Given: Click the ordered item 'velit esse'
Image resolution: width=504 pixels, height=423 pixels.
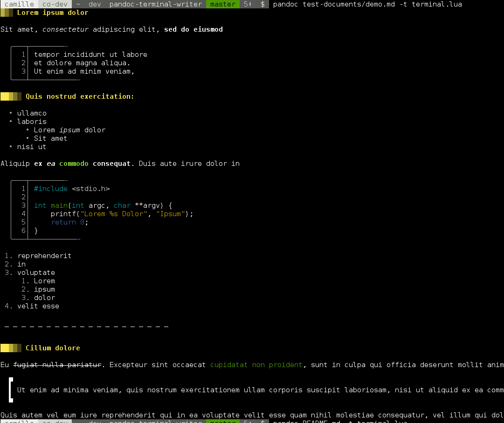Looking at the screenshot, I should click(38, 306).
